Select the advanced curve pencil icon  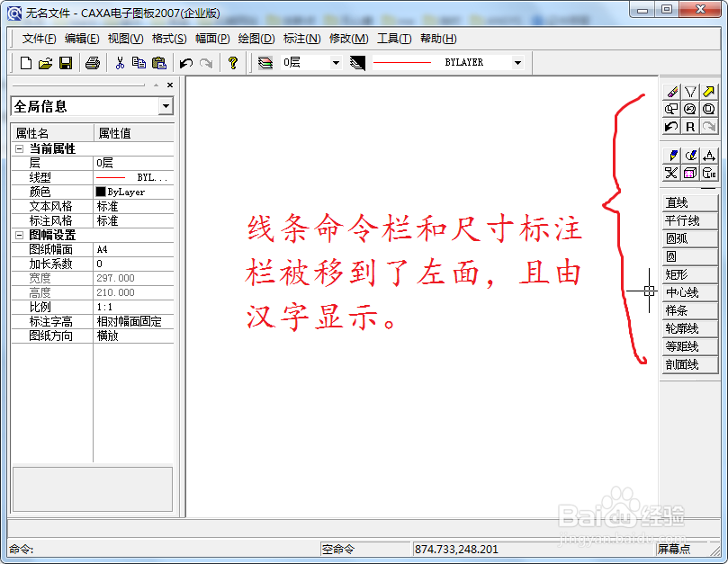coord(690,156)
